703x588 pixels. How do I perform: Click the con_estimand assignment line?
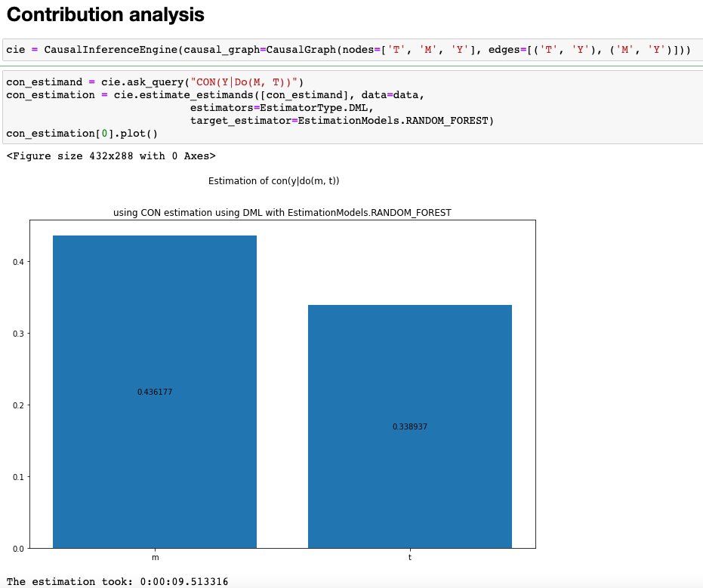coord(155,82)
